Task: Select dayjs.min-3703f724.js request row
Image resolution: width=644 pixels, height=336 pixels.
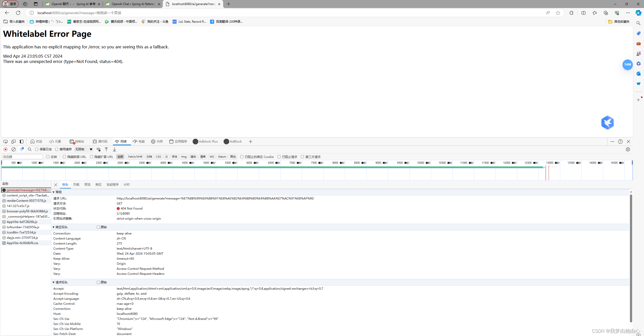Action: pos(26,238)
